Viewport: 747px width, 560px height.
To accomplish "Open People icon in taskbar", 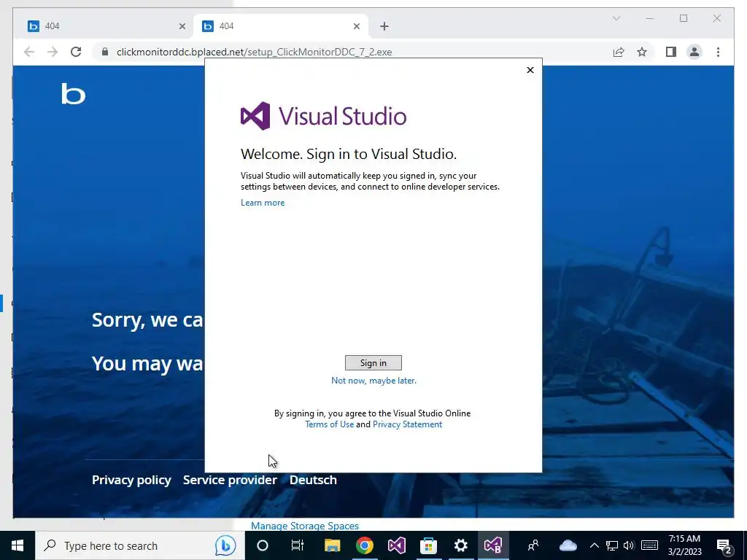I will [533, 545].
